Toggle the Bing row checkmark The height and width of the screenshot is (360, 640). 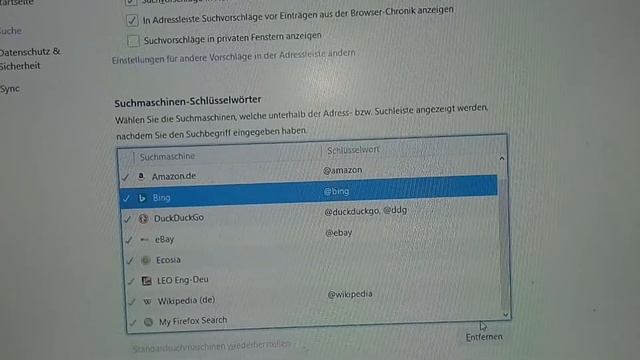126,198
